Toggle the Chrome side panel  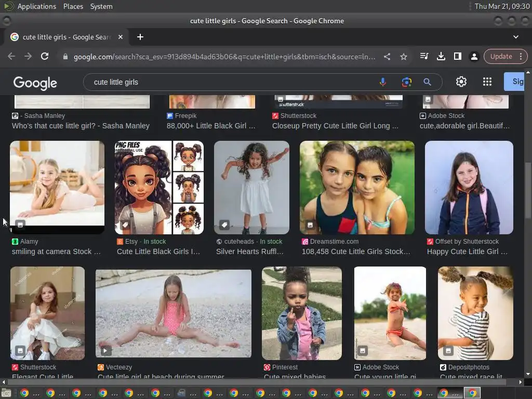coord(458,57)
